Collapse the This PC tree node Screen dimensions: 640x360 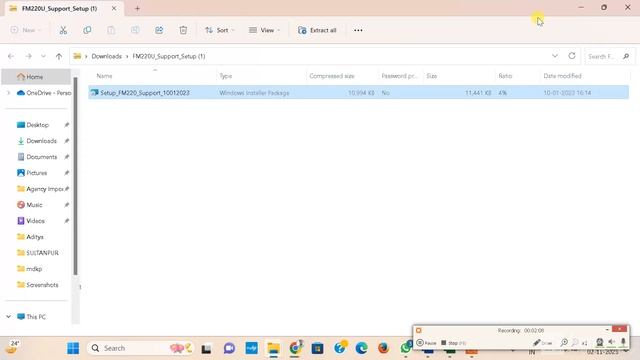click(9, 317)
